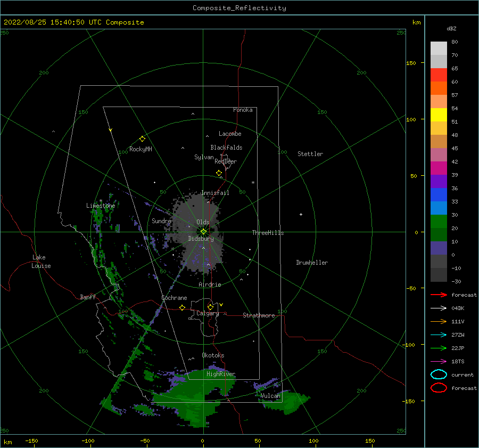Click the yellow km unit at bottom-left
The width and height of the screenshot is (479, 448).
[7, 442]
